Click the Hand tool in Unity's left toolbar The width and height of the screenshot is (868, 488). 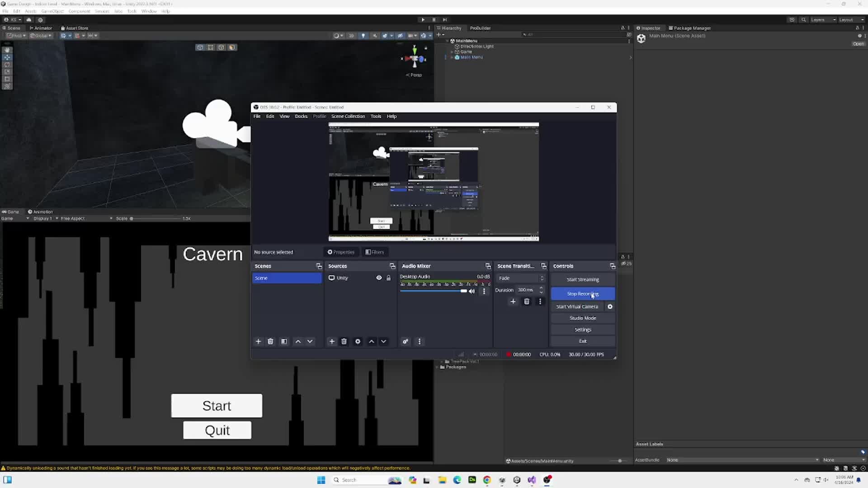(x=7, y=50)
